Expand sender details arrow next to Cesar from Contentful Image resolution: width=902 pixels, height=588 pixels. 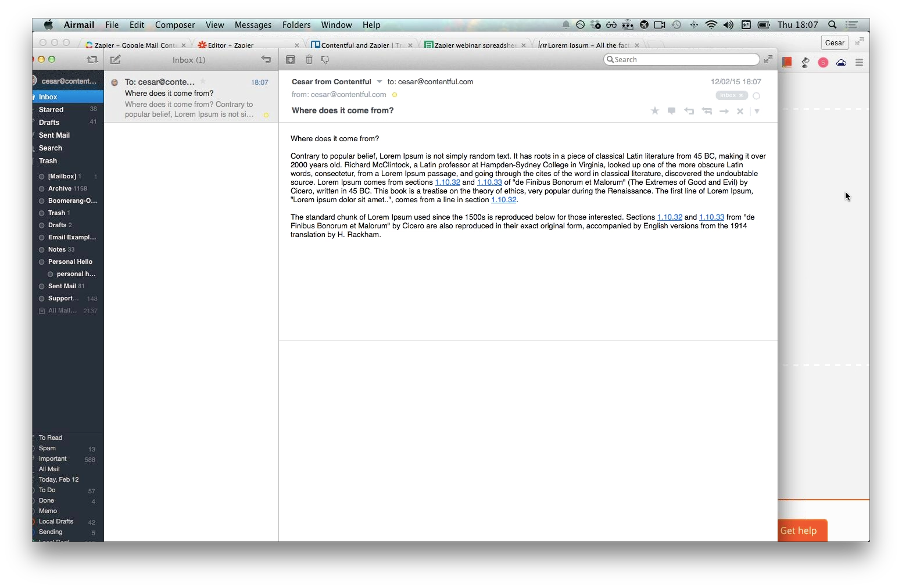[x=380, y=82]
